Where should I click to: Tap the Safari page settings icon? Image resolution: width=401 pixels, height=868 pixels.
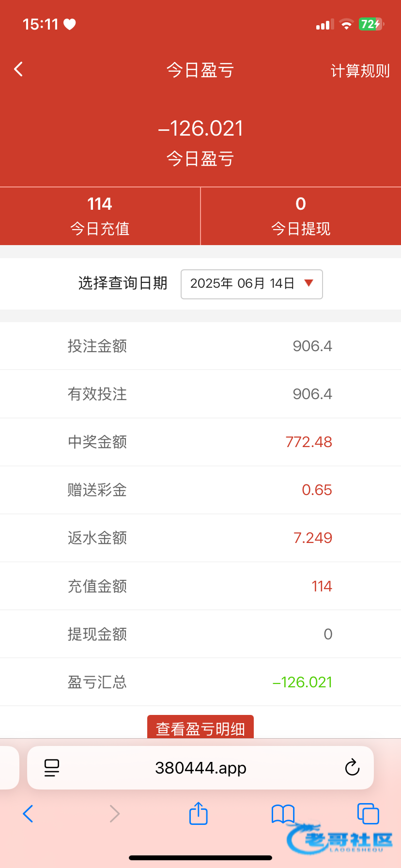pos(52,768)
